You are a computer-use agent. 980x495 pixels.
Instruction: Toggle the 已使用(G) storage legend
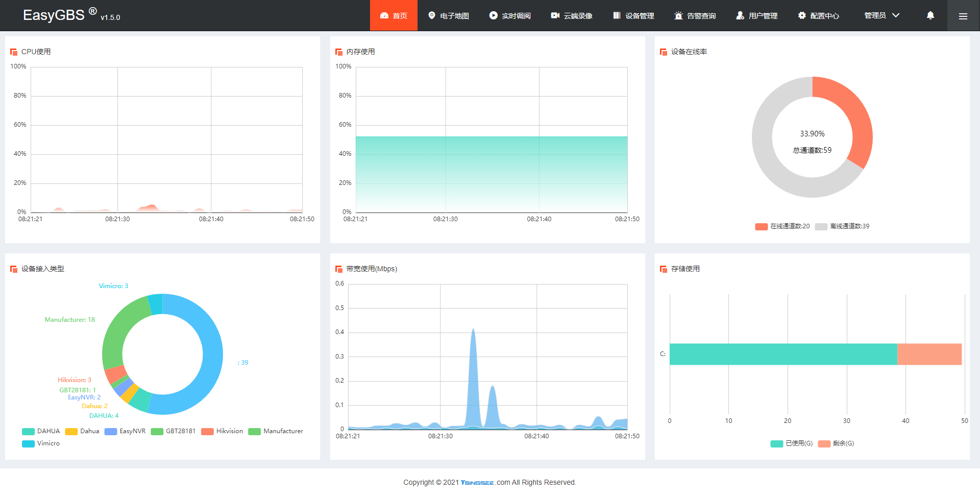click(x=792, y=443)
